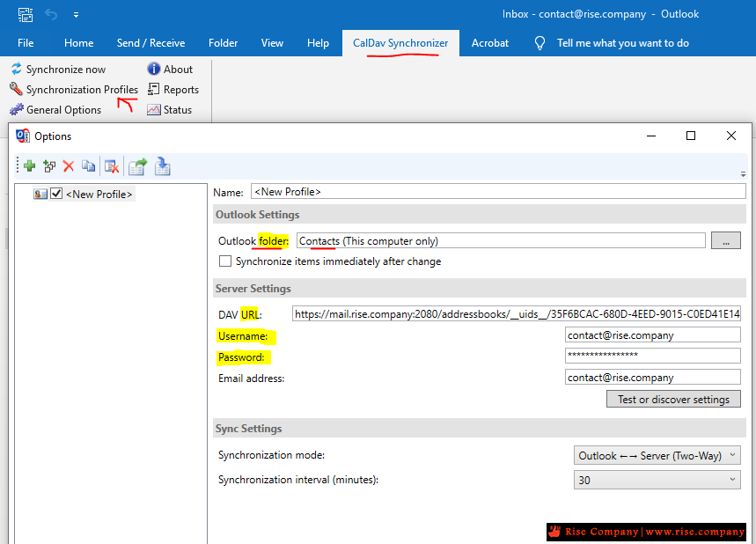Uncheck the <New Profile> checkbox in list
756x544 pixels.
[x=56, y=194]
